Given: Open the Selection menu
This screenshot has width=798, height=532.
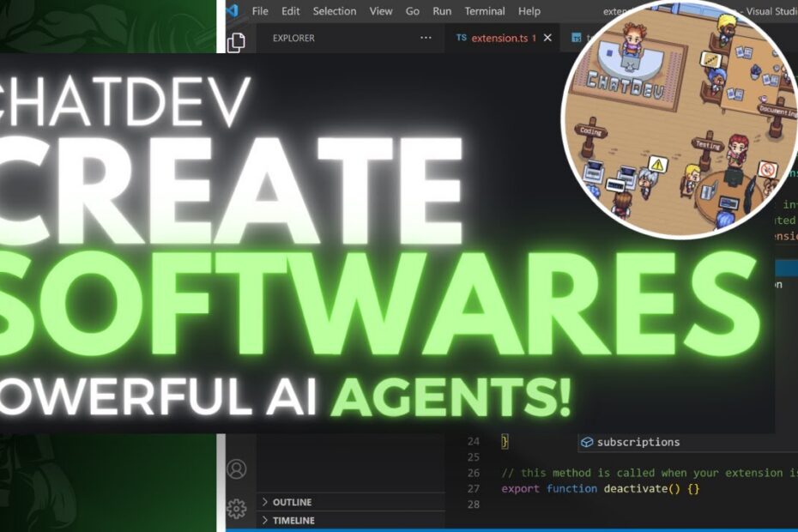Looking at the screenshot, I should (x=335, y=11).
